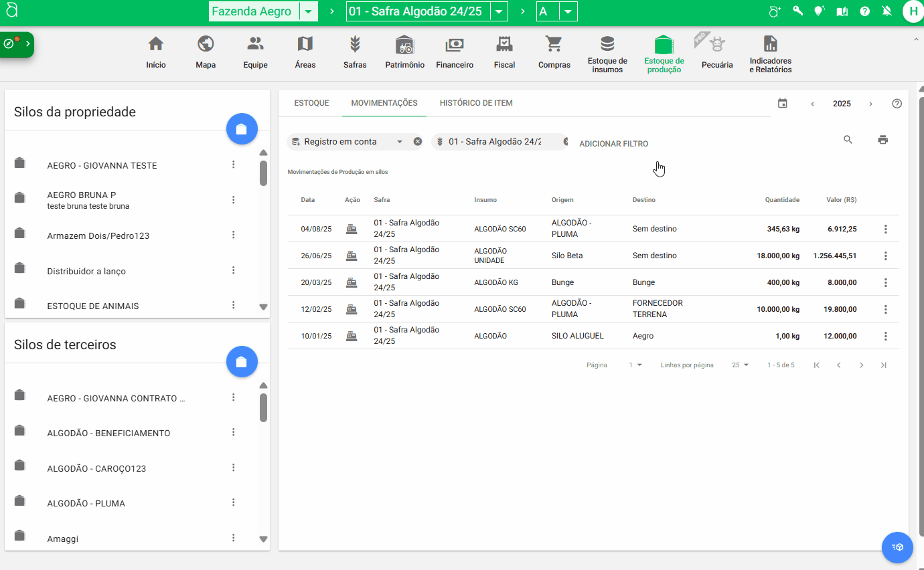Open the calendar date picker icon
924x570 pixels.
pos(782,104)
